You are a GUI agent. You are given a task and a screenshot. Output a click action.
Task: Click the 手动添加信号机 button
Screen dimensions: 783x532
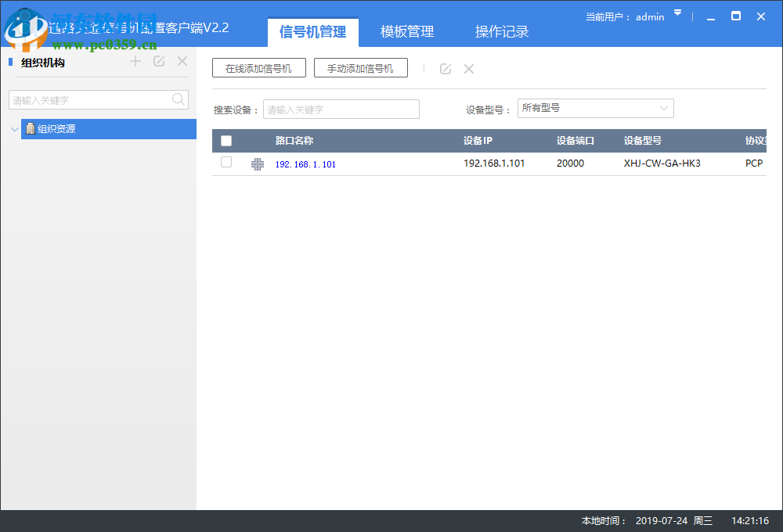[360, 67]
